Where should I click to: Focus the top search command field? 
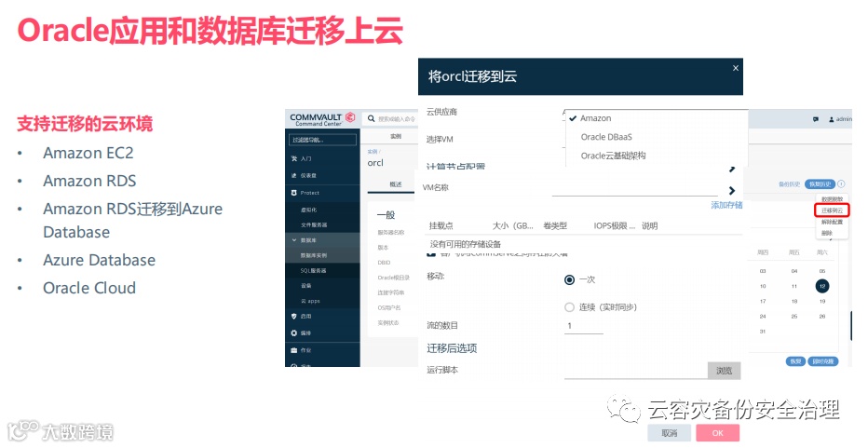click(x=397, y=119)
